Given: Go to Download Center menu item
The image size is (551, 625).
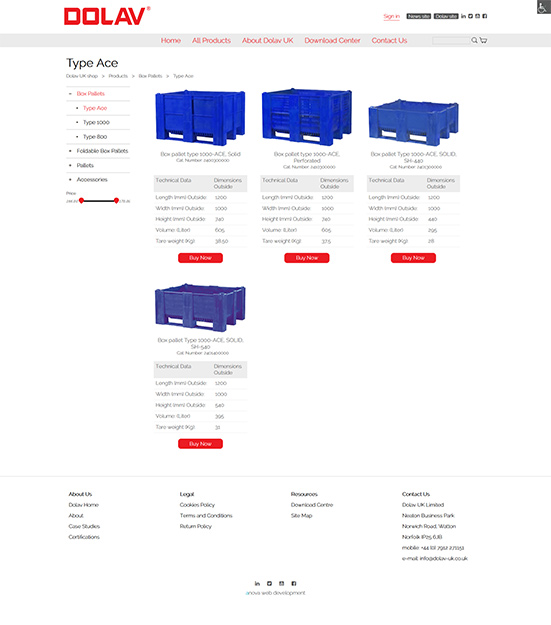Looking at the screenshot, I should 333,41.
